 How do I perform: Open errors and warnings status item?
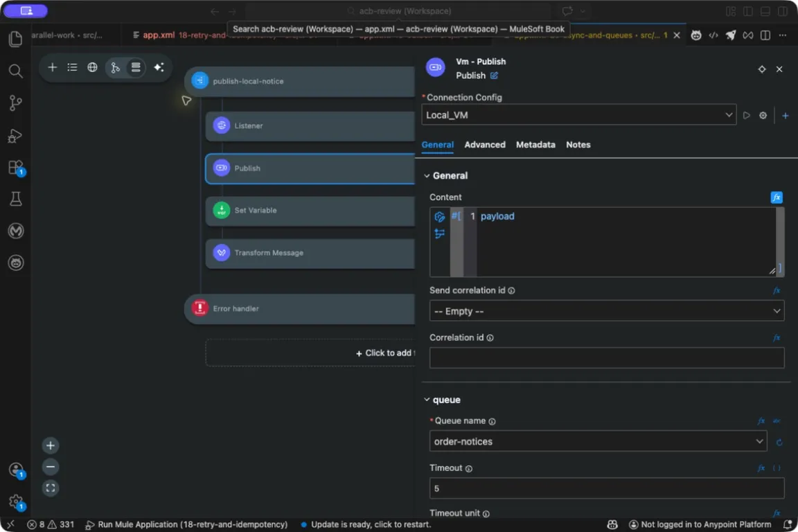[x=51, y=524]
